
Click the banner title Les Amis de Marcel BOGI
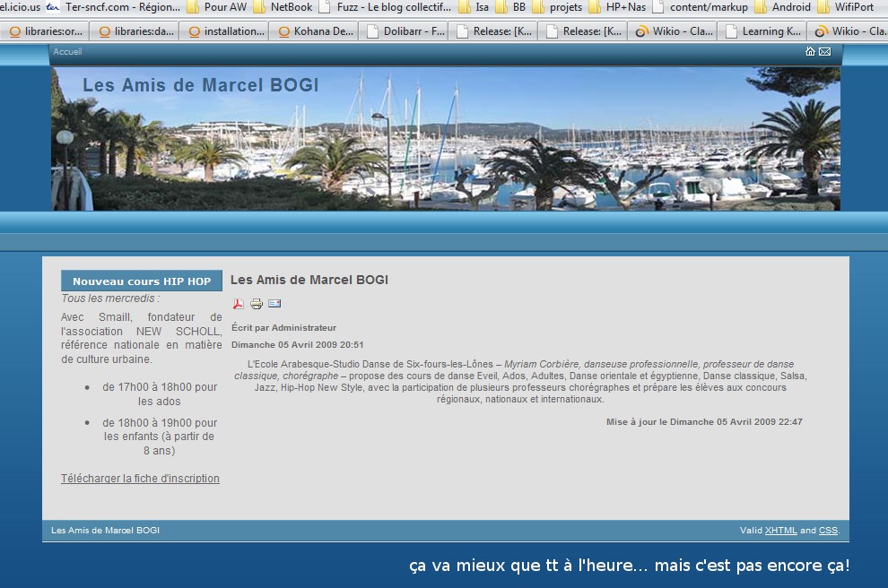click(201, 85)
